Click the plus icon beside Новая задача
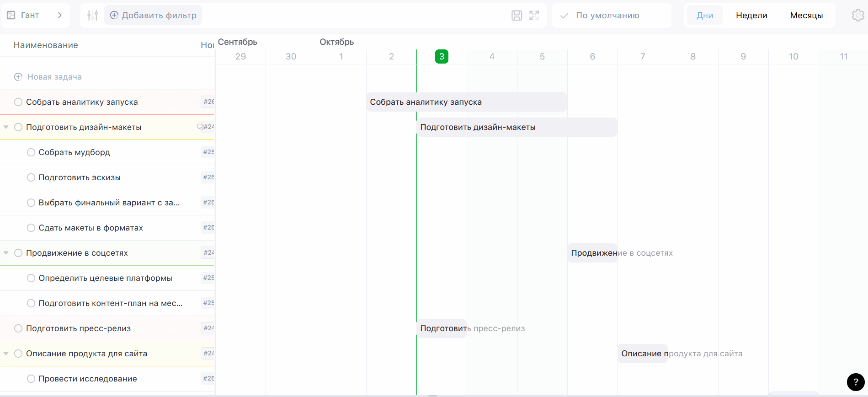This screenshot has width=868, height=397. coord(18,77)
